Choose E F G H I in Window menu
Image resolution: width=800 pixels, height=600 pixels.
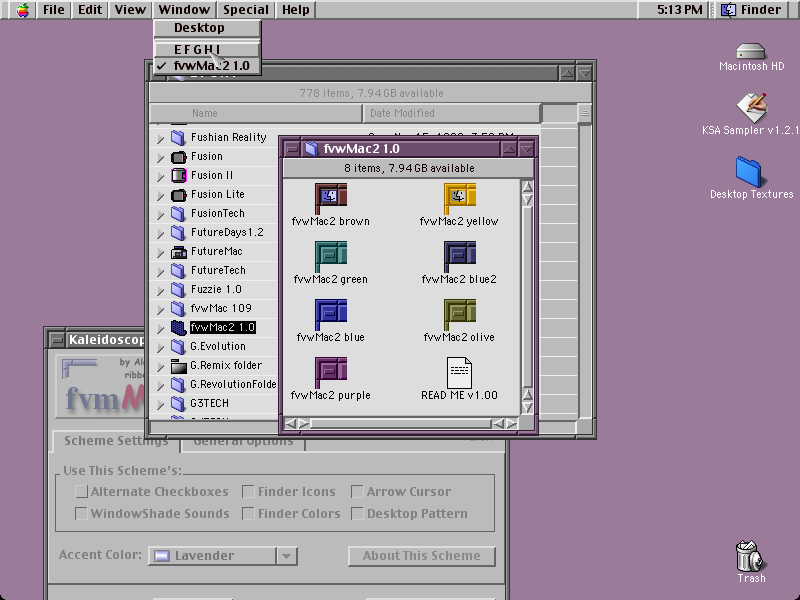pos(207,49)
